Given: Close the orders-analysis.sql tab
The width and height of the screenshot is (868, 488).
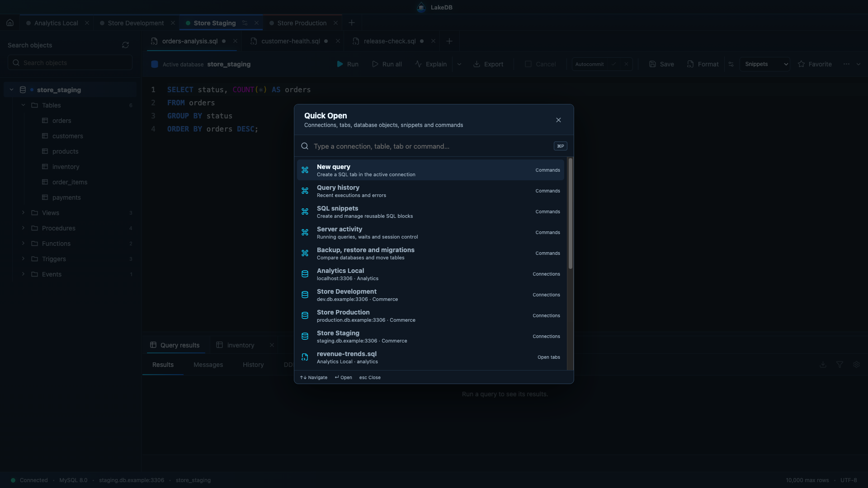Looking at the screenshot, I should (235, 41).
